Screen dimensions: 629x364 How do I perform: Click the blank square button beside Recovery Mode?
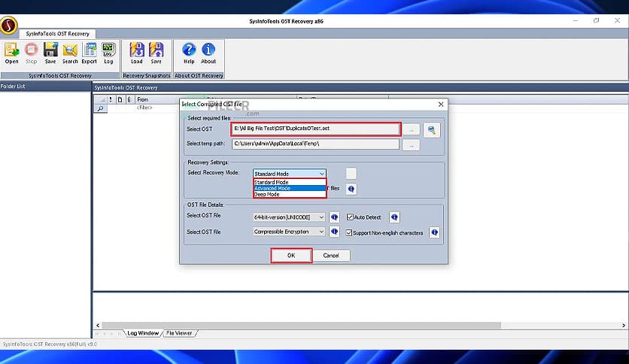tap(351, 174)
